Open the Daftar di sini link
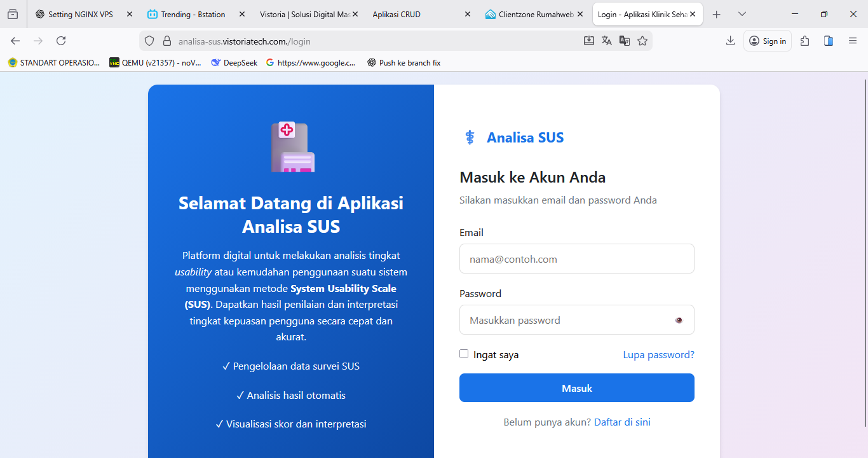Viewport: 868px width, 458px height. pos(622,422)
